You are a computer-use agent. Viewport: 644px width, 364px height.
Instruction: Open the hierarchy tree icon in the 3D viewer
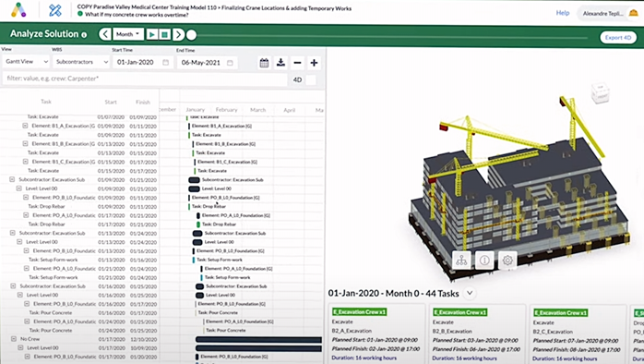point(461,261)
